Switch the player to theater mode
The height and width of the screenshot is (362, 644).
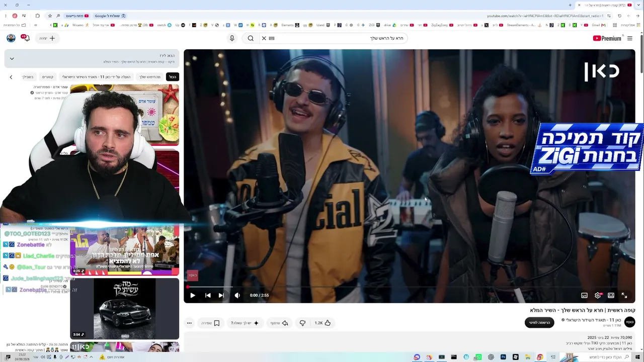pyautogui.click(x=611, y=296)
